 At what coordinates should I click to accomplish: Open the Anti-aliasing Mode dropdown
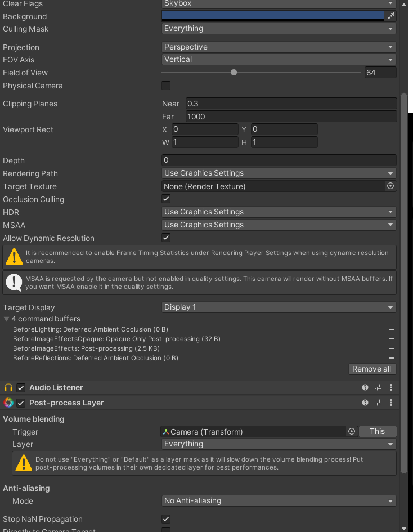coord(279,500)
